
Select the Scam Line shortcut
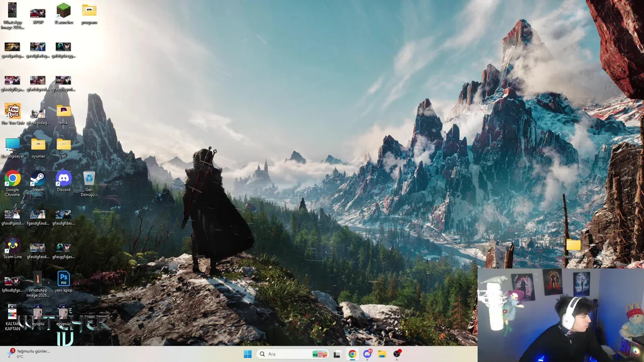coord(13,249)
